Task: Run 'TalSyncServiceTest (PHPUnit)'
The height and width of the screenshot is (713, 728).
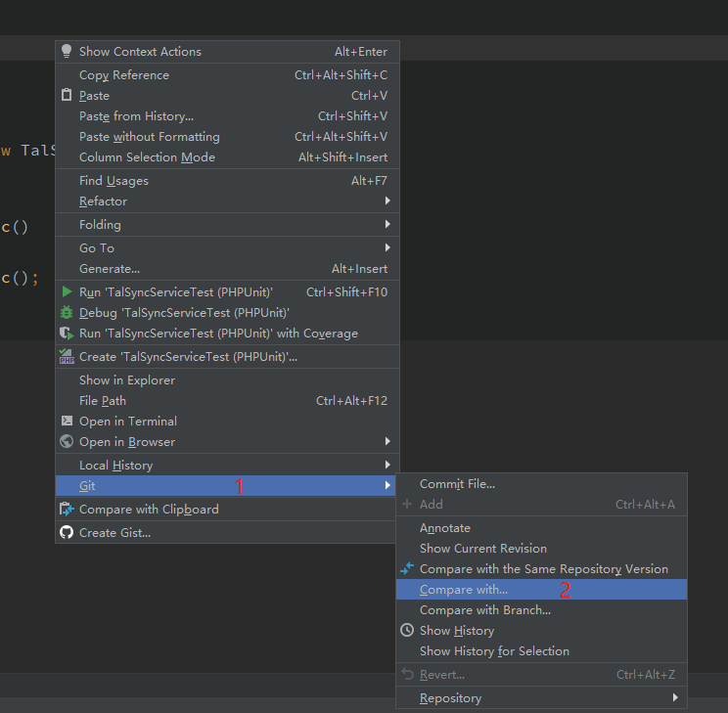Action: point(227,292)
